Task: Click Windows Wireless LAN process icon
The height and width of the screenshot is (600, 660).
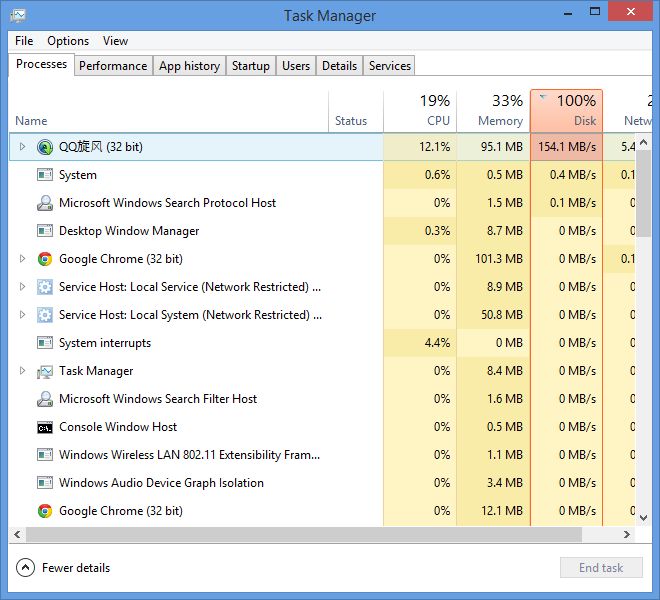Action: [45, 455]
